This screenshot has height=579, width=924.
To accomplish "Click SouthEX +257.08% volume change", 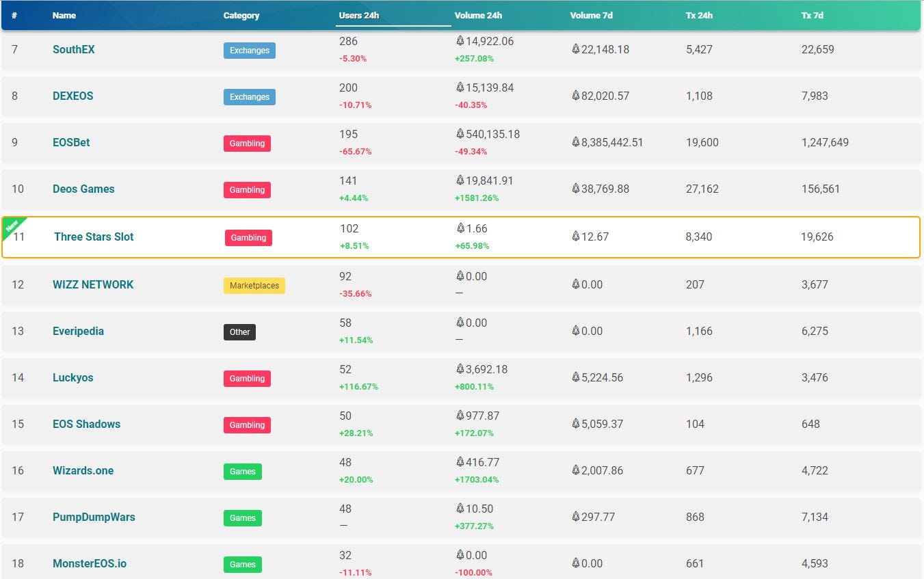I will [474, 59].
